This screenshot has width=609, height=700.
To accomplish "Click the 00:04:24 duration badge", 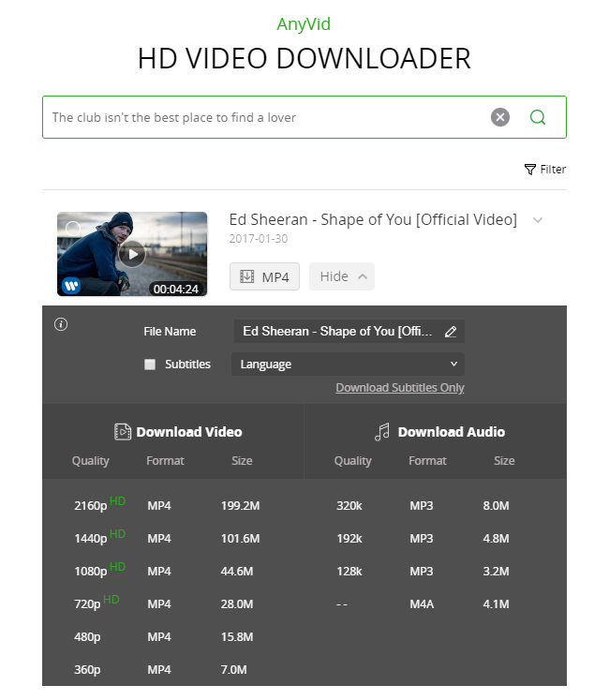I will pos(176,289).
